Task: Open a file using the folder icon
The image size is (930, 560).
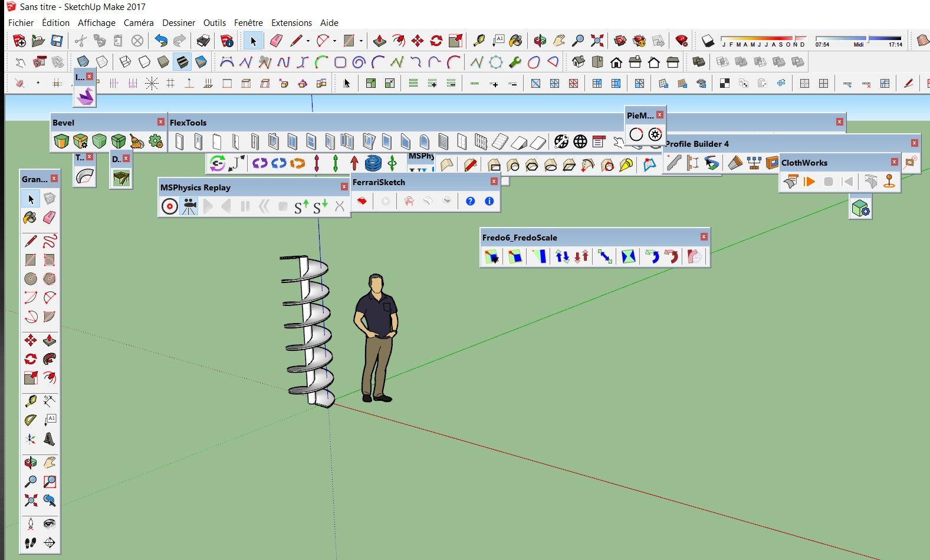Action: (38, 41)
